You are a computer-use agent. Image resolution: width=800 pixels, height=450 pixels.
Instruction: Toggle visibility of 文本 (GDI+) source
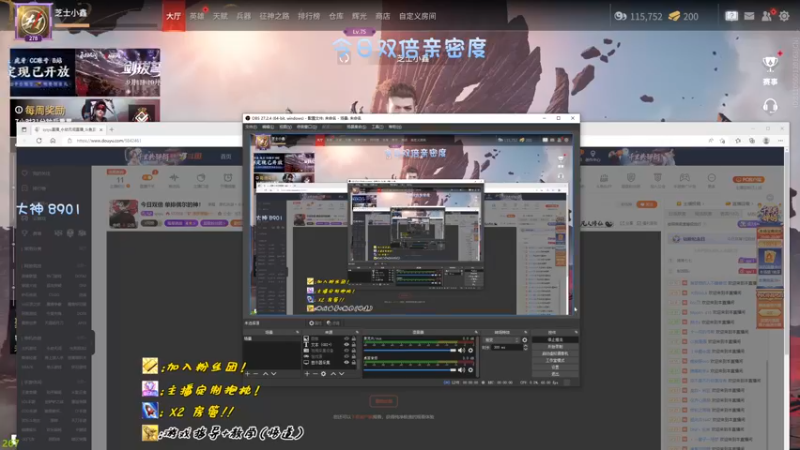pos(346,344)
